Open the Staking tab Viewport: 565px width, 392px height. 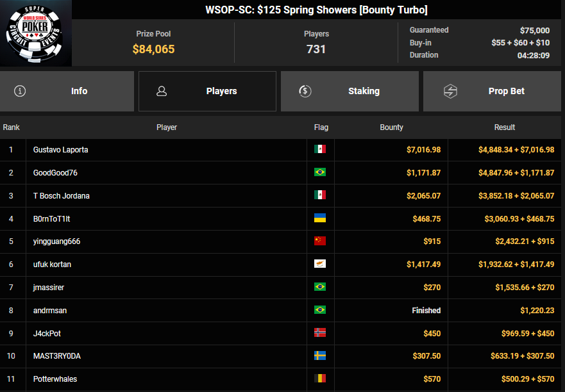350,91
